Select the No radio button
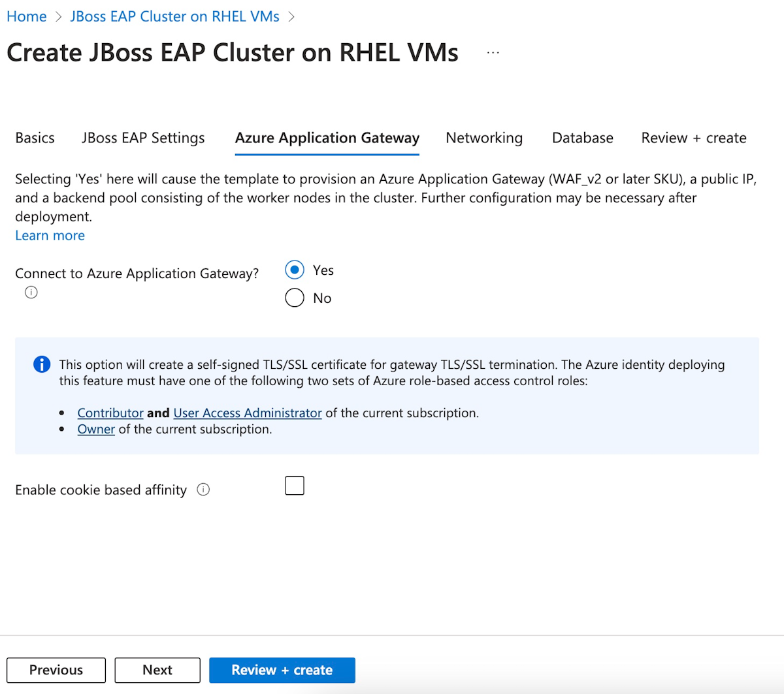This screenshot has height=694, width=784. click(x=295, y=298)
